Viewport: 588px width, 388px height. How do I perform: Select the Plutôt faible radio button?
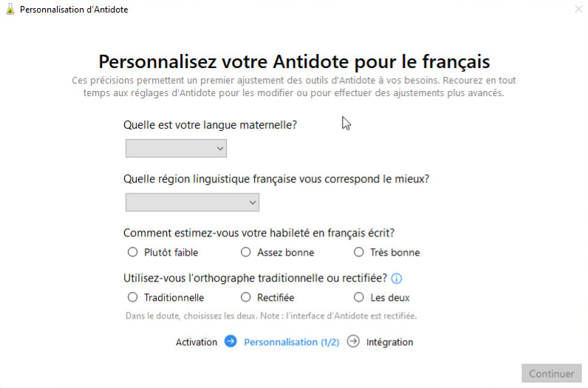pyautogui.click(x=133, y=252)
